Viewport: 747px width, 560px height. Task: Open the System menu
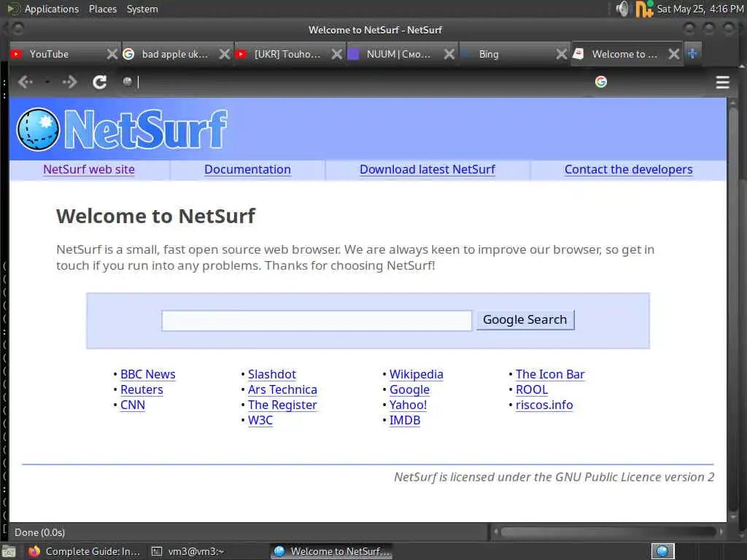coord(142,9)
